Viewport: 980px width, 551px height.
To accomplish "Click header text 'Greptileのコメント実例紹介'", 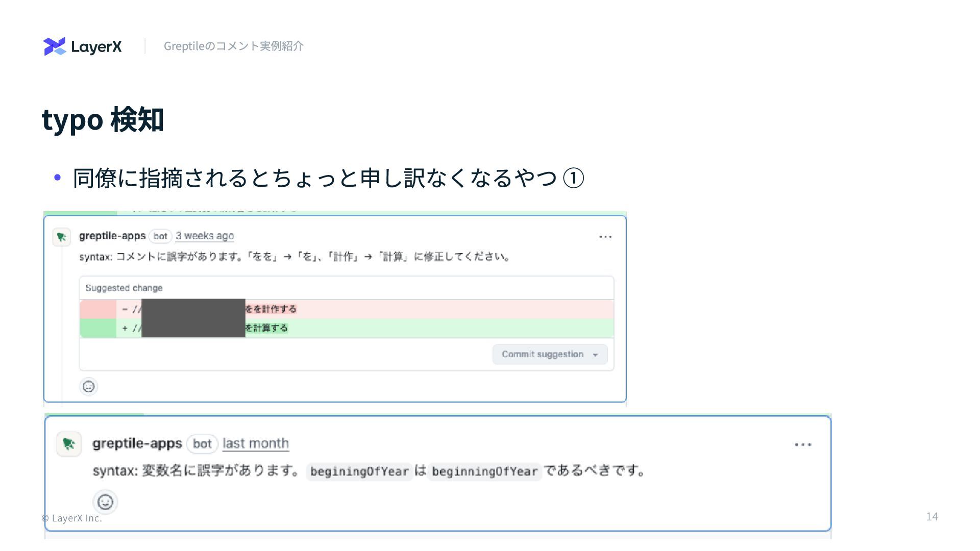I will click(234, 46).
